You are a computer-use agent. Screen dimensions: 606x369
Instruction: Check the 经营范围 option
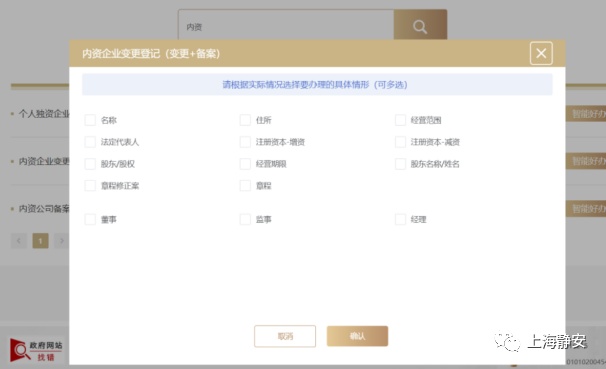tap(400, 120)
